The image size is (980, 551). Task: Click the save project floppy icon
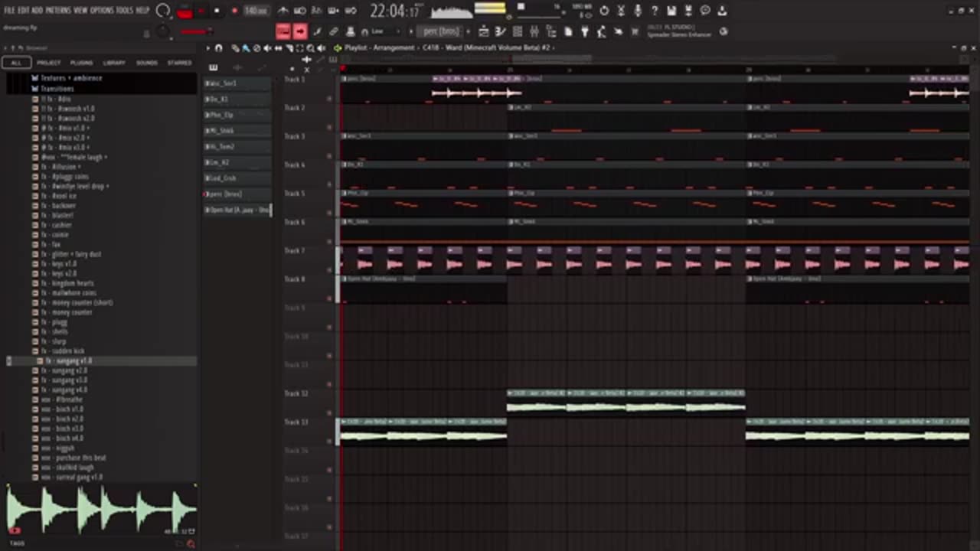[x=671, y=11]
